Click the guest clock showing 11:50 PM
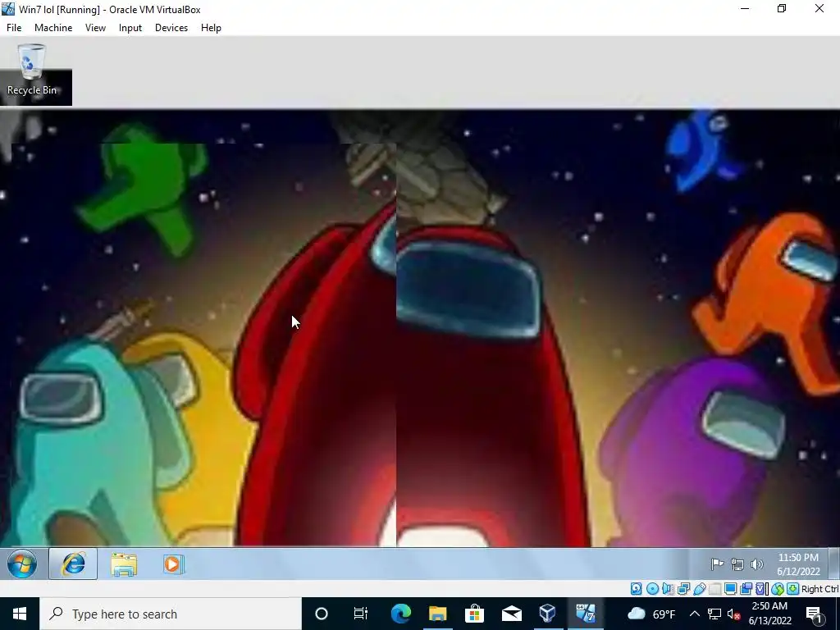 798,564
